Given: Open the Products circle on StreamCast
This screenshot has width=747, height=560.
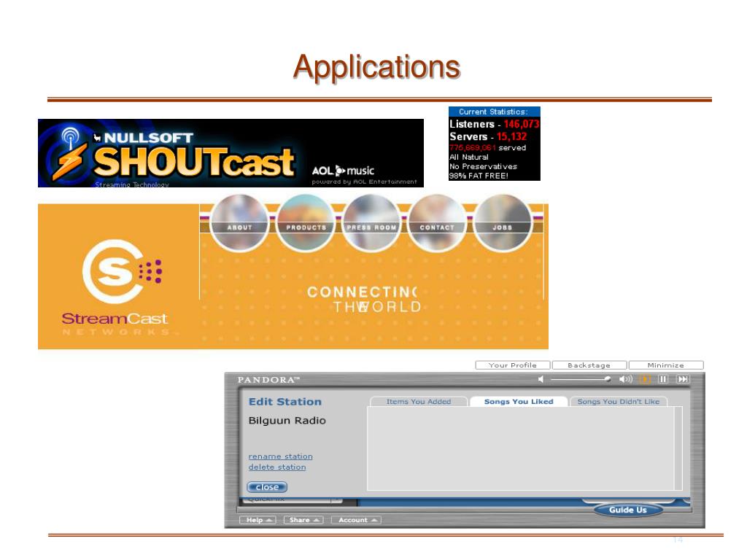Looking at the screenshot, I should (x=306, y=223).
